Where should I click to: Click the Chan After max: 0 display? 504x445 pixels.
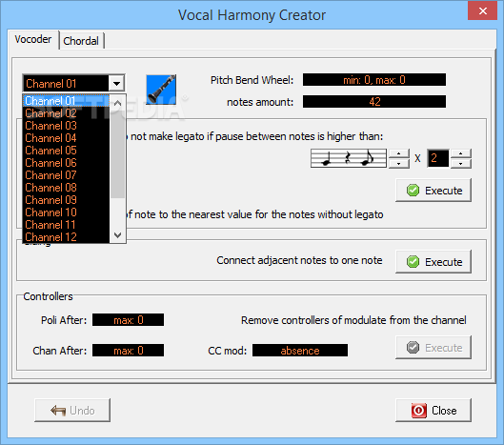tap(128, 350)
